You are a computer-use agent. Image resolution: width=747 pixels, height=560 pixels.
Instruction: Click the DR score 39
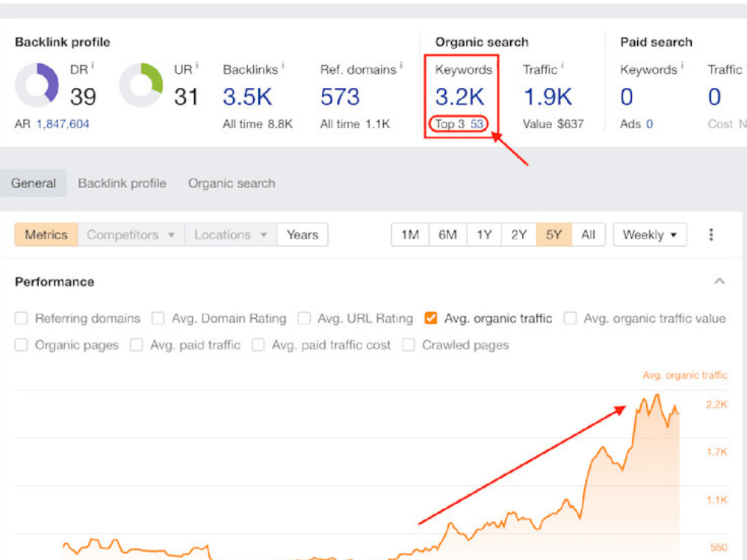click(83, 97)
